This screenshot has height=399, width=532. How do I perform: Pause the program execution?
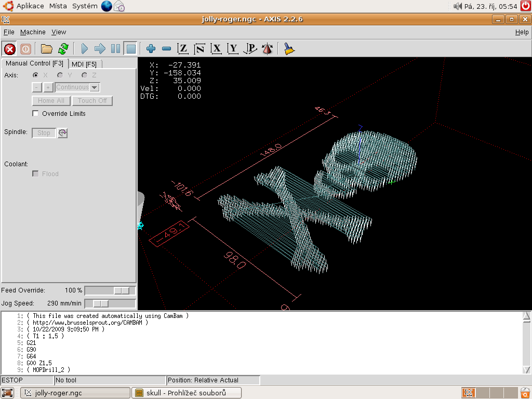(115, 49)
